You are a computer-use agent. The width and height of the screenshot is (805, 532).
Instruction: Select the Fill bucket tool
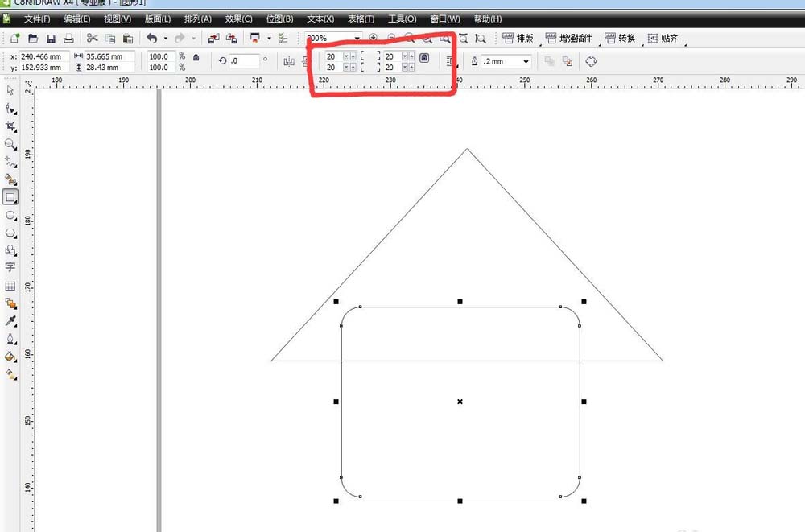(x=10, y=357)
